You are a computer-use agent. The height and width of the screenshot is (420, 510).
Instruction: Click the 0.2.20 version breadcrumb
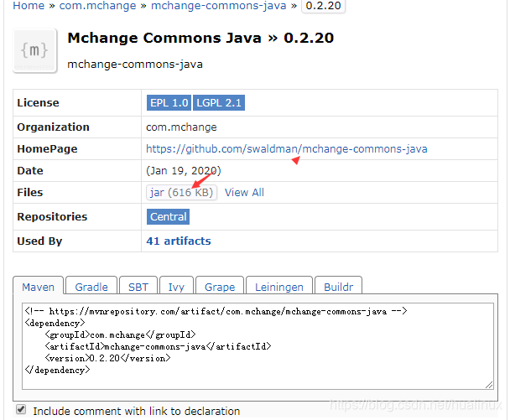pos(323,6)
